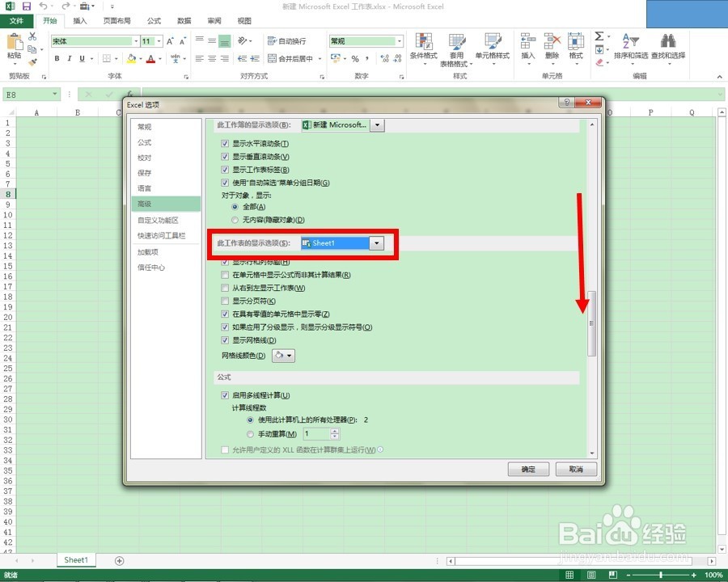
Task: Toggle Underline formatting in ribbon
Action: pos(83,58)
